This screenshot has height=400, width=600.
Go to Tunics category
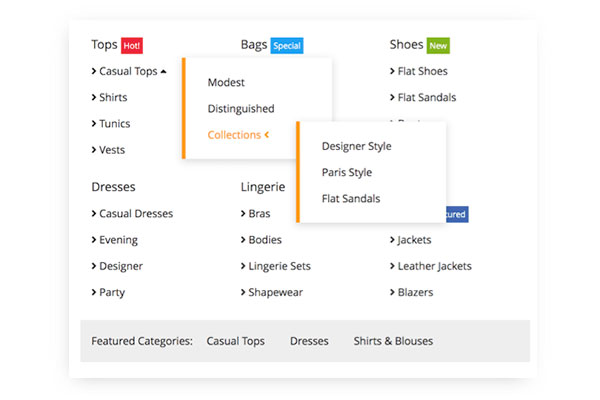[114, 124]
